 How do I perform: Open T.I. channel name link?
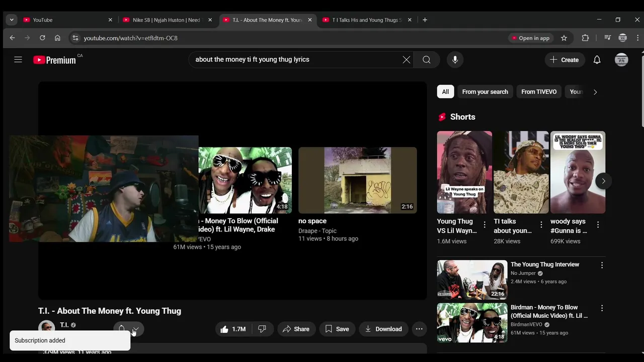pos(64,325)
